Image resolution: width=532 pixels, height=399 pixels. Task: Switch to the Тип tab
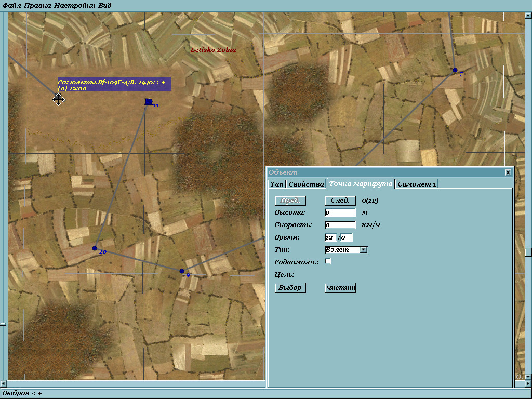pos(277,184)
